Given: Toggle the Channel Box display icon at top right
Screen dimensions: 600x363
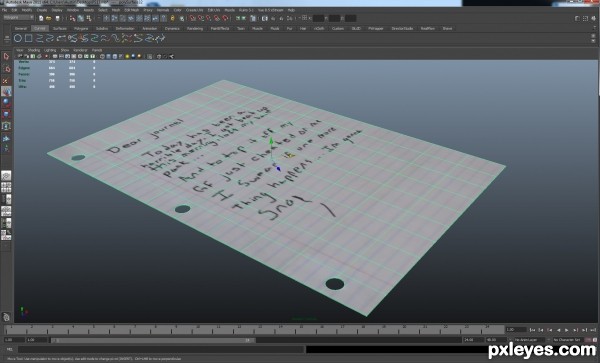Looking at the screenshot, I should (594, 18).
